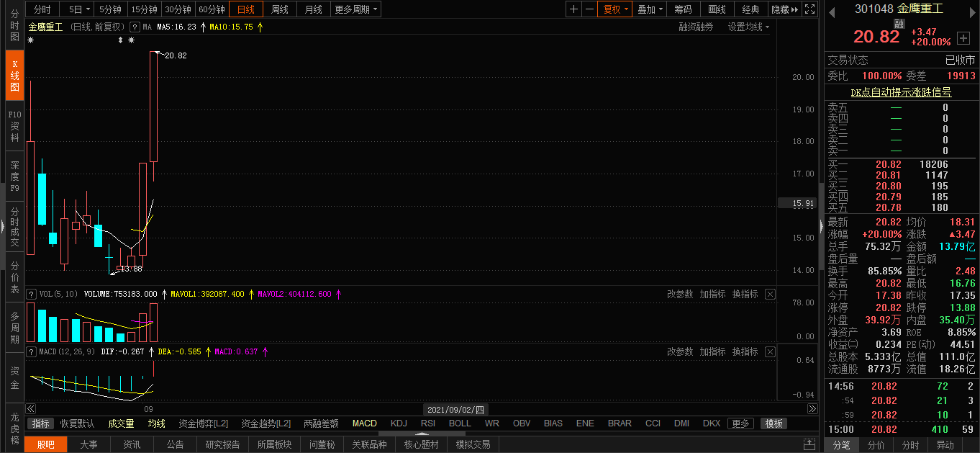Open the 公告 announcements tab
This screenshot has height=453, width=980.
click(x=175, y=444)
